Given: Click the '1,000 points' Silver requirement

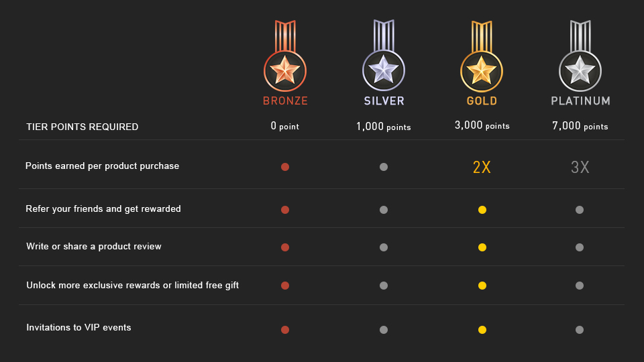Looking at the screenshot, I should coord(384,126).
